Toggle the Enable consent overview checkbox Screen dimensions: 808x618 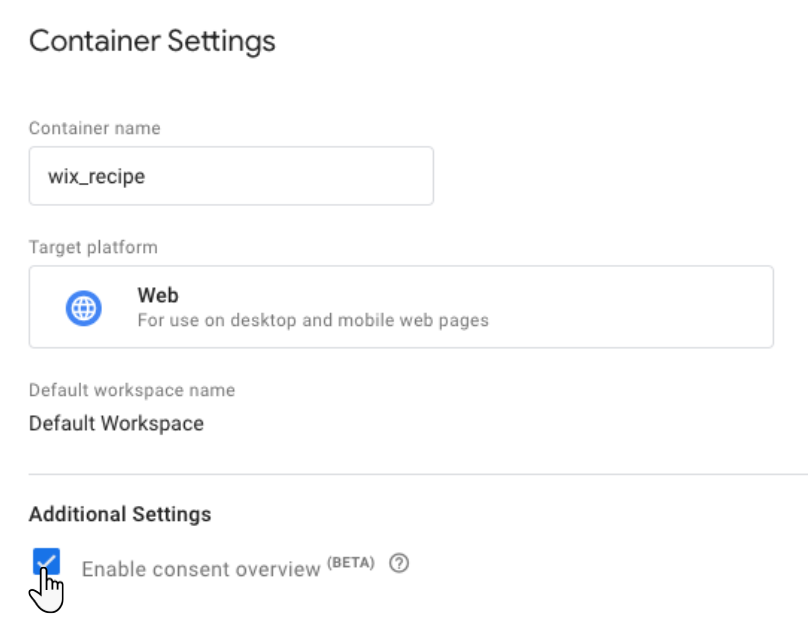tap(46, 561)
